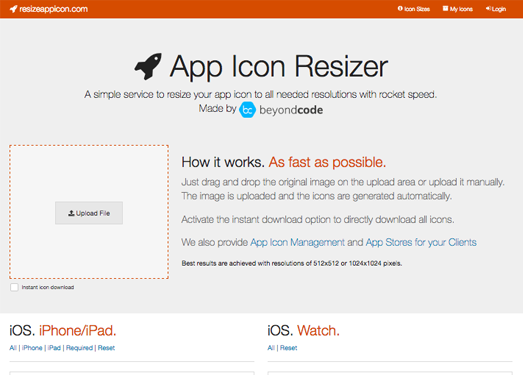Click the beyondcode hexagon logo
This screenshot has height=375, width=523.
(247, 110)
